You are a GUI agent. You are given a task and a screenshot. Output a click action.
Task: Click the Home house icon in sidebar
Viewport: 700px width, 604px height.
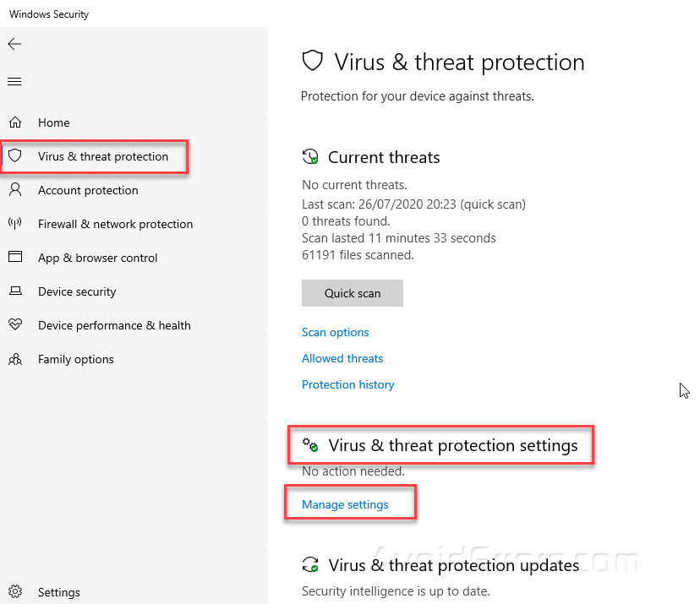15,122
